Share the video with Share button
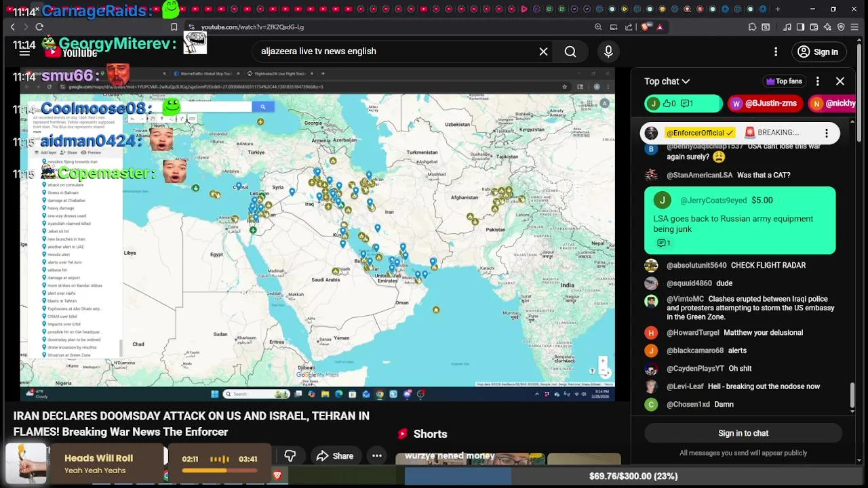 click(334, 456)
